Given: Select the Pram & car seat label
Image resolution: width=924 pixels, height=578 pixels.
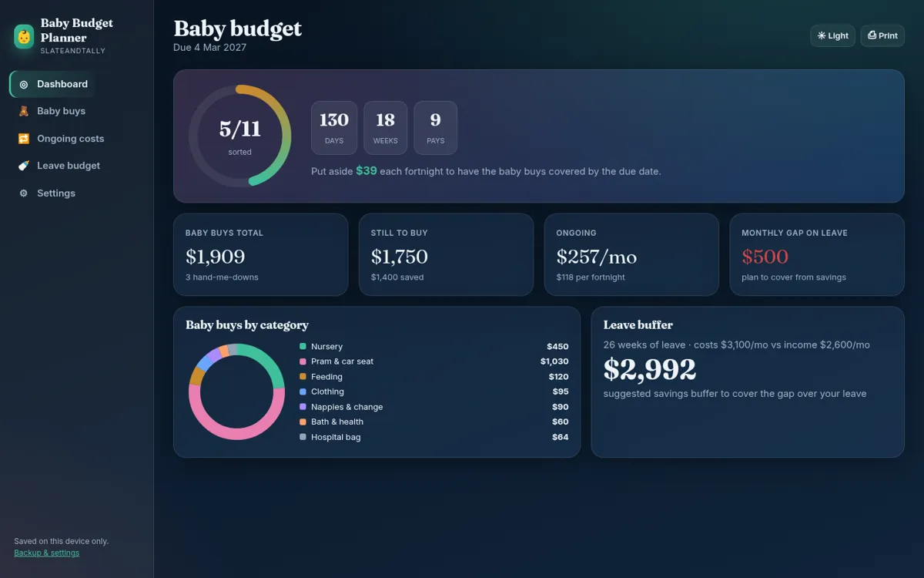Looking at the screenshot, I should tap(342, 361).
